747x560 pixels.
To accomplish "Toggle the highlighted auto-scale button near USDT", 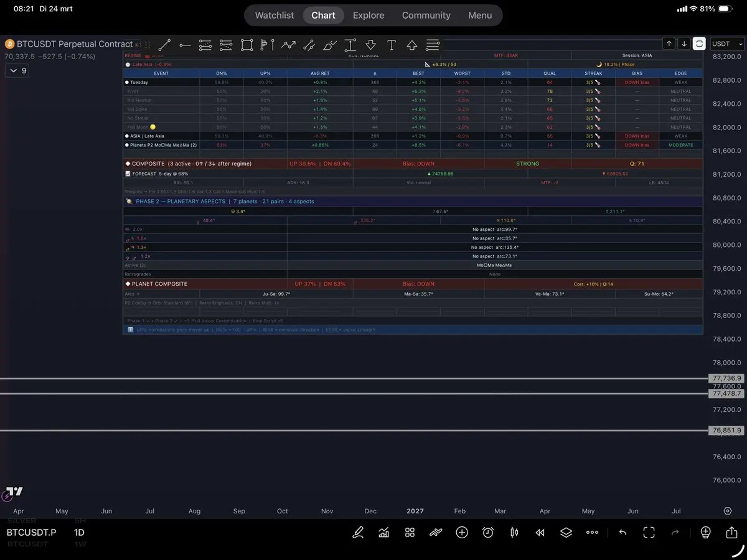I will coord(700,44).
